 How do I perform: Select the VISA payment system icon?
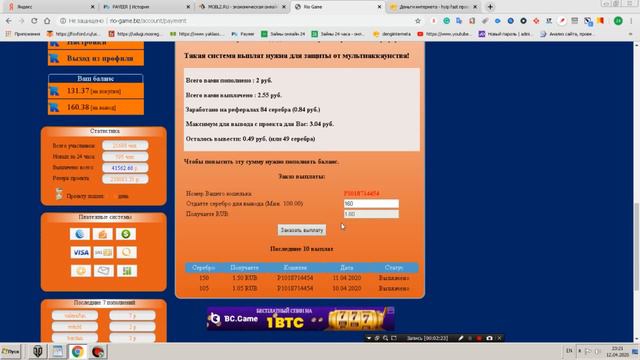coord(80,252)
